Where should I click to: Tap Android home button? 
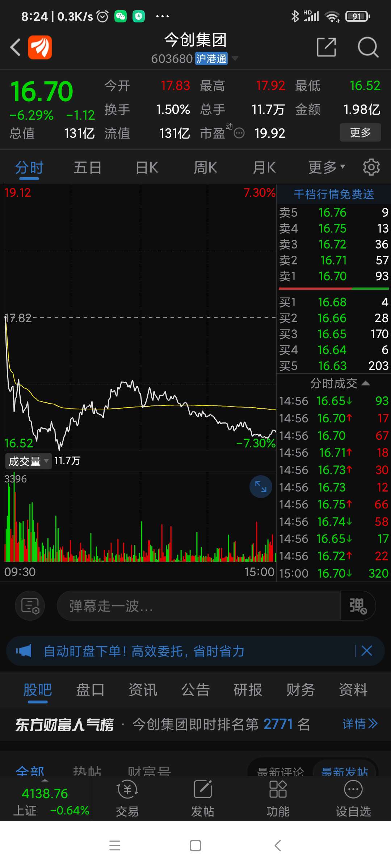point(195,846)
